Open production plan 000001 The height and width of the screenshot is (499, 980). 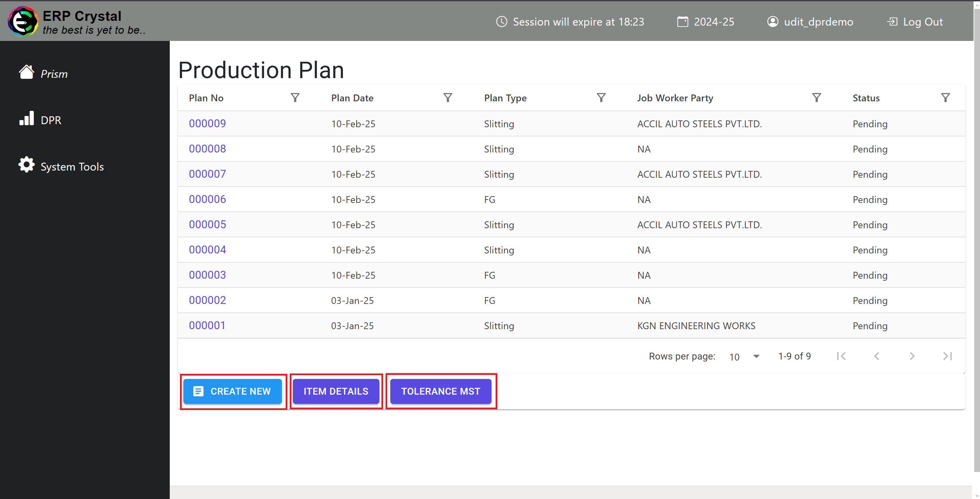pos(208,325)
